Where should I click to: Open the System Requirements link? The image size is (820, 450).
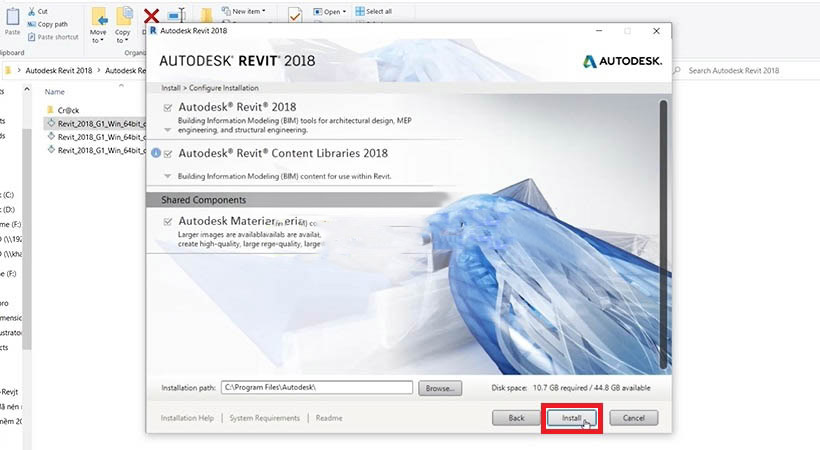265,418
